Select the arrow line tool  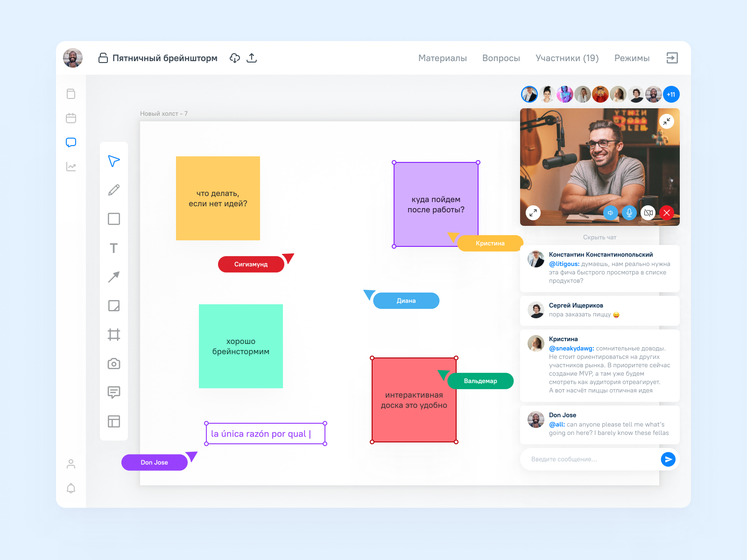(114, 277)
